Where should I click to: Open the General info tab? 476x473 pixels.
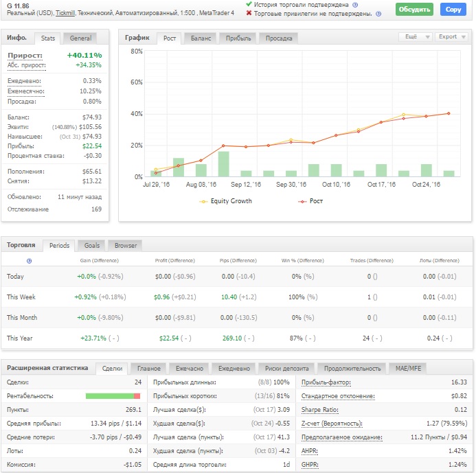[x=80, y=38]
